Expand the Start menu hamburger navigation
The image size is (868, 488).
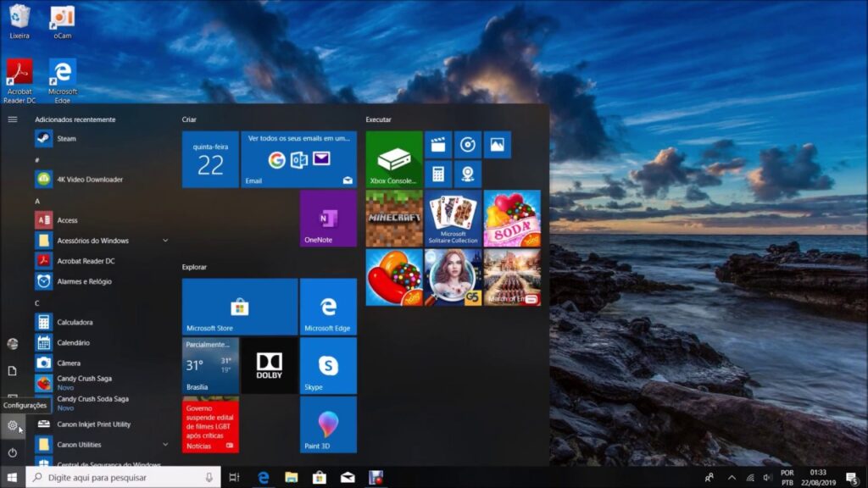[13, 119]
